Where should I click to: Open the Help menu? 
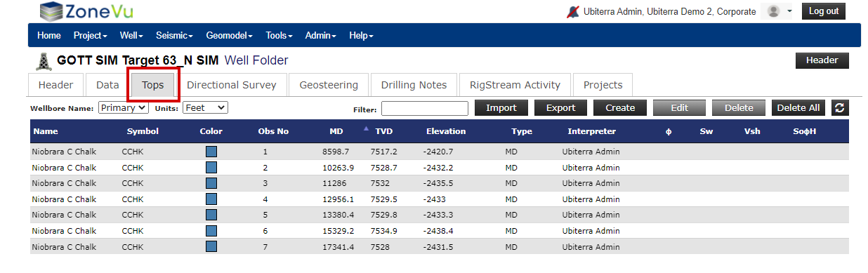pos(361,35)
